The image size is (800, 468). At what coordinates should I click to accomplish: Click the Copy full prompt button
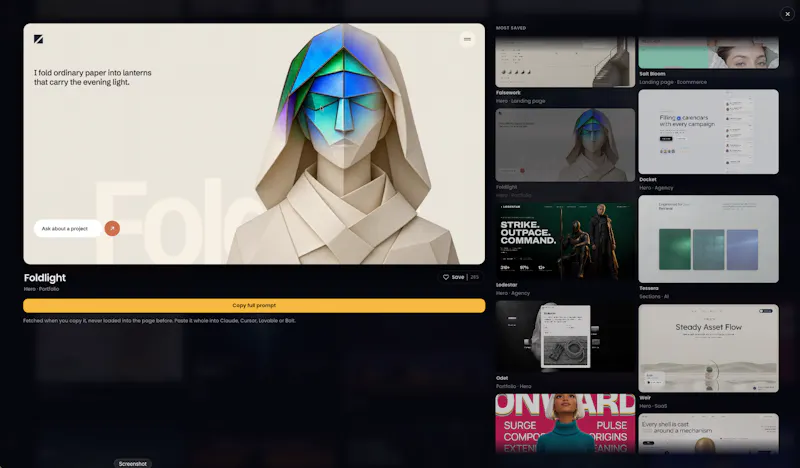coord(254,305)
